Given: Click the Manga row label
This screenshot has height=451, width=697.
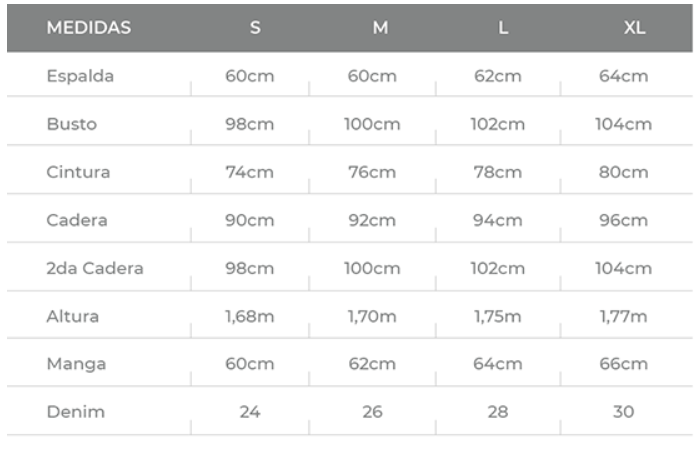Looking at the screenshot, I should 76,364.
